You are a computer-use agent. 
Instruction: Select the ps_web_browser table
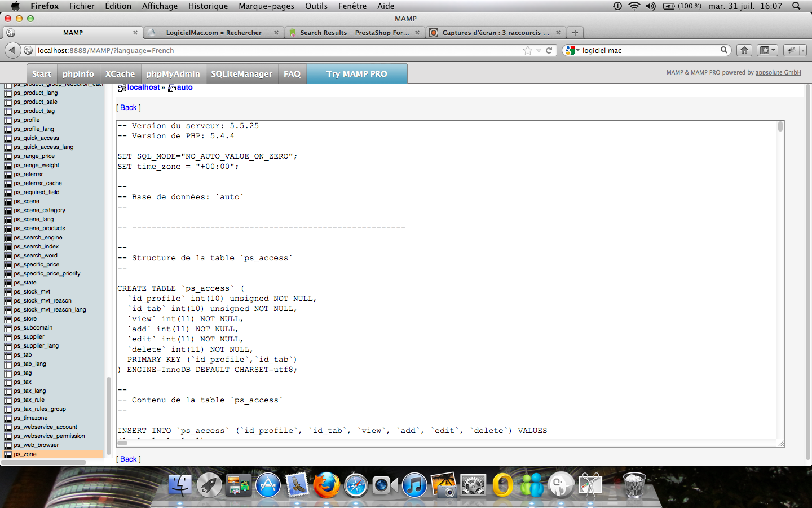[36, 445]
